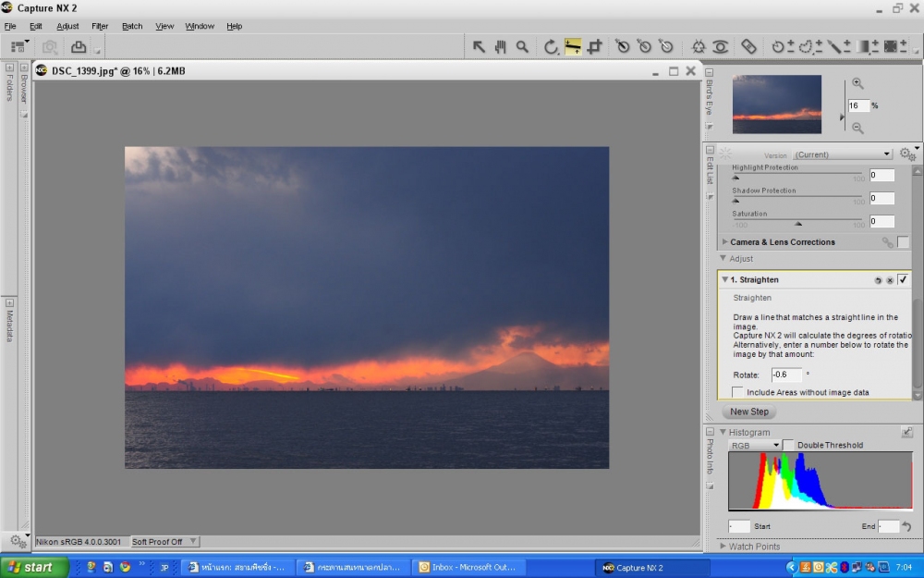This screenshot has width=924, height=578.
Task: Select the Red-Eye Control Point tool
Action: [x=720, y=46]
